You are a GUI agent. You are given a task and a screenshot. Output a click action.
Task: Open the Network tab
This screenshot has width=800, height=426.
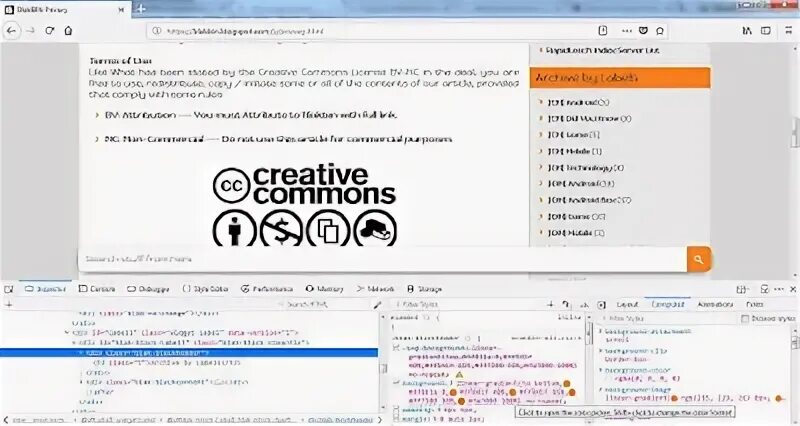[x=376, y=289]
